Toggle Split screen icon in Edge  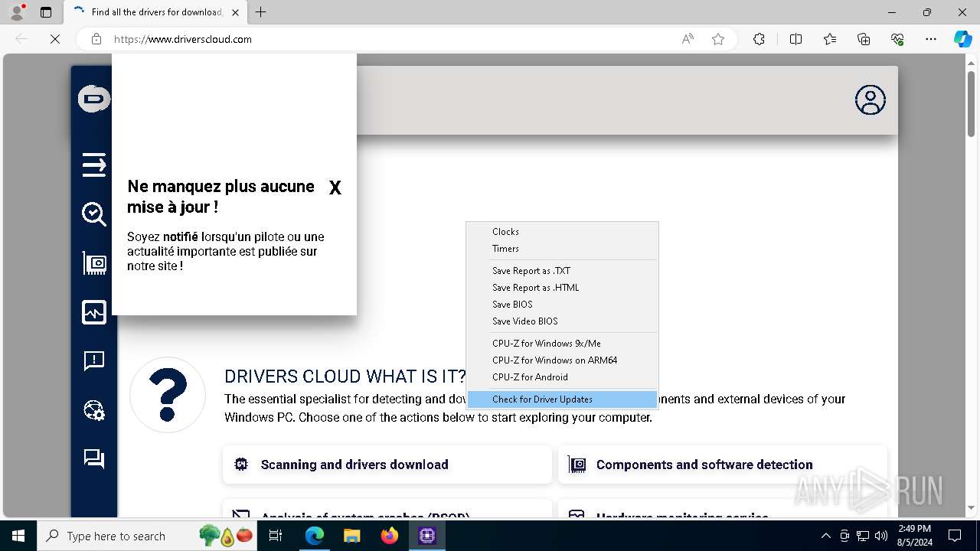coord(795,39)
